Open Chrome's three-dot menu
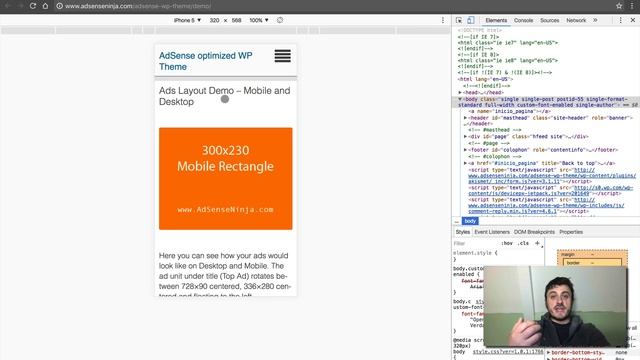The height and width of the screenshot is (360, 640). tap(632, 6)
